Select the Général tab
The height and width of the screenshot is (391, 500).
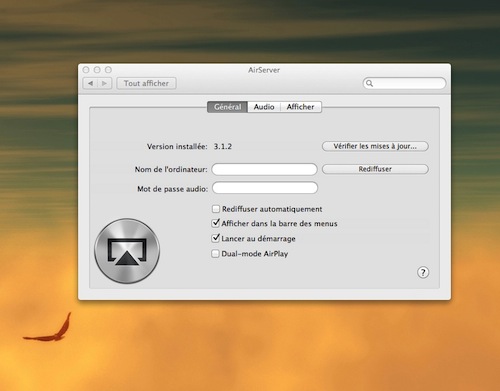click(227, 107)
